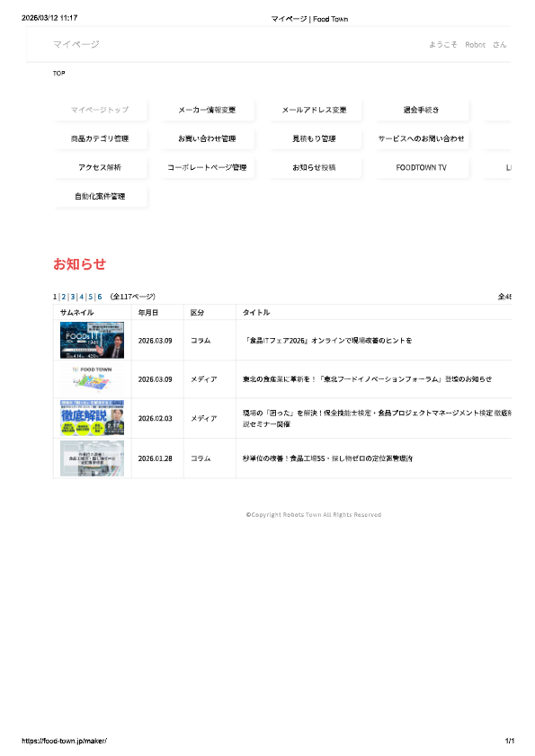
Task: Open アクセス解析 menu item
Action: (x=100, y=168)
